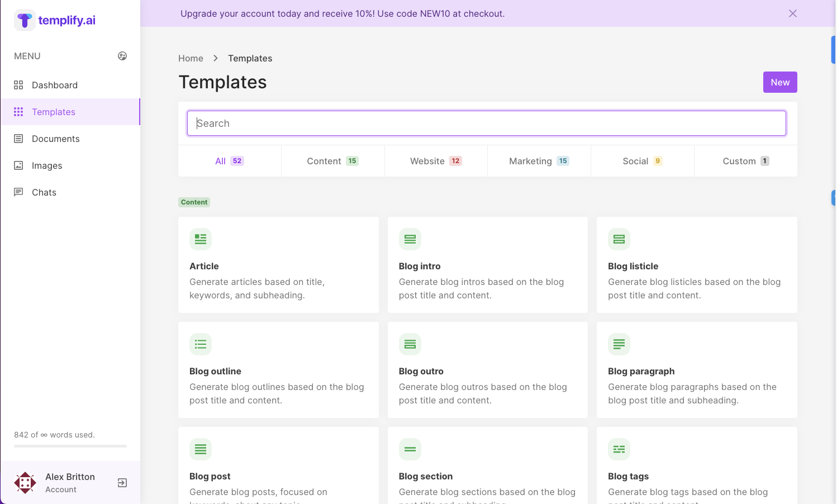Image resolution: width=837 pixels, height=504 pixels.
Task: Click the Article template's green icon
Action: [201, 239]
